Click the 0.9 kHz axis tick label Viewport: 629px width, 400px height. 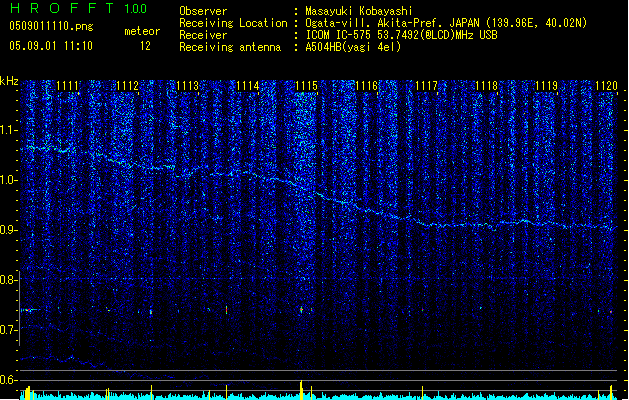pos(9,230)
